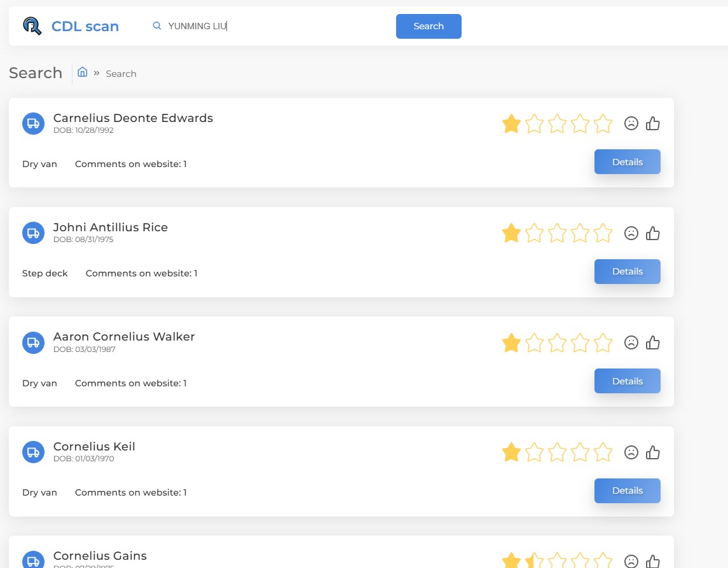
Task: Click truck icon beside Carnelius Deonte Edwards
Action: [33, 124]
